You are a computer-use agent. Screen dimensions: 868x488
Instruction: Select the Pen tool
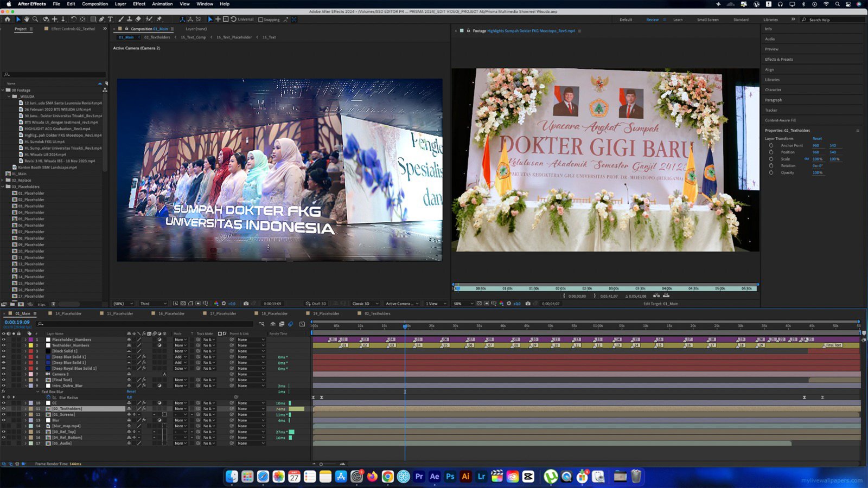tap(101, 19)
